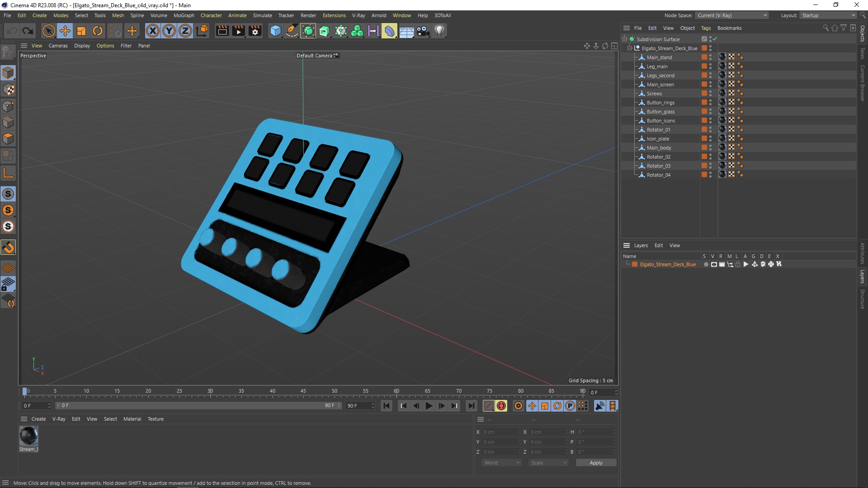Open the Content Browser side tab

[x=863, y=83]
